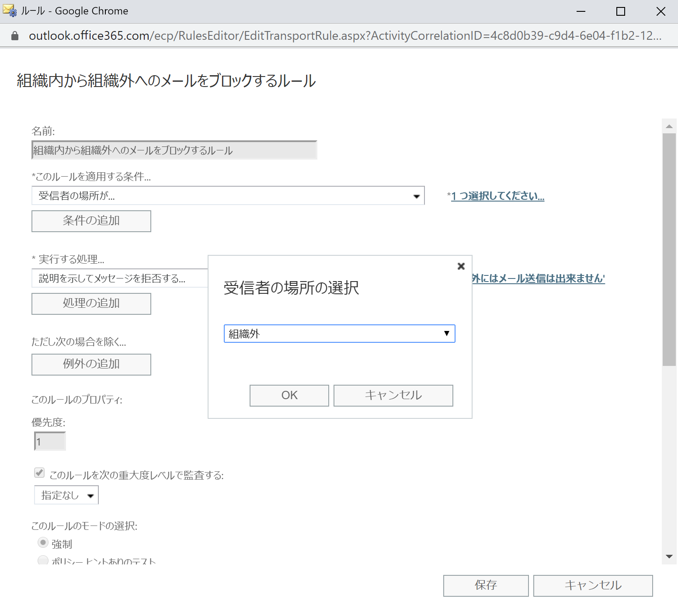Image resolution: width=678 pixels, height=616 pixels.
Task: Click the lock icon in address bar
Action: pos(15,36)
